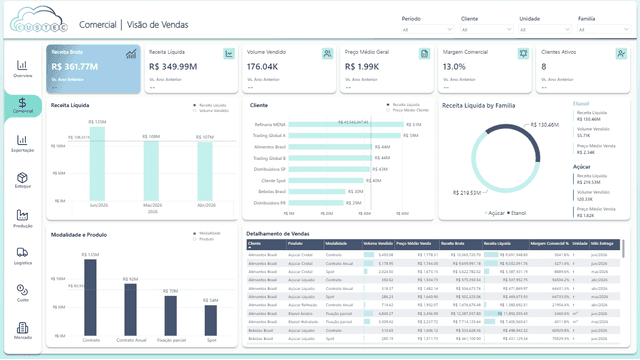The image size is (640, 360).
Task: Select Preço Médio Cliente radio in Cliente chart
Action: click(388, 110)
